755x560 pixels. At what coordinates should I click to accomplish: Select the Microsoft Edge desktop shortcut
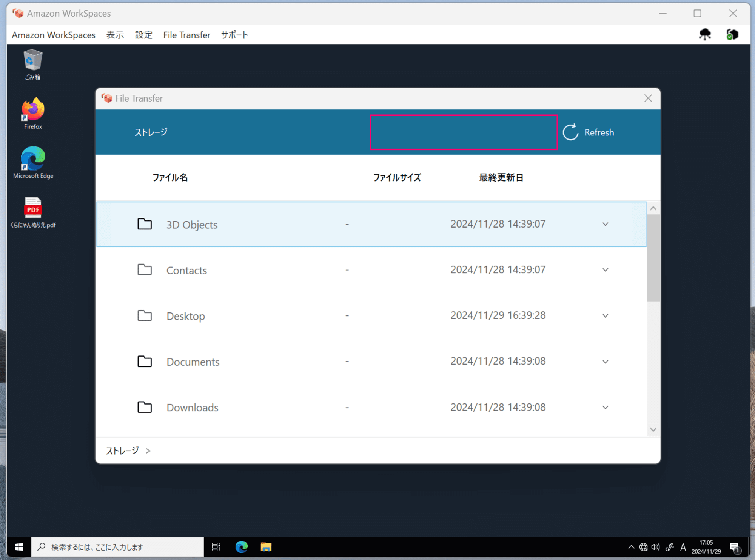33,162
